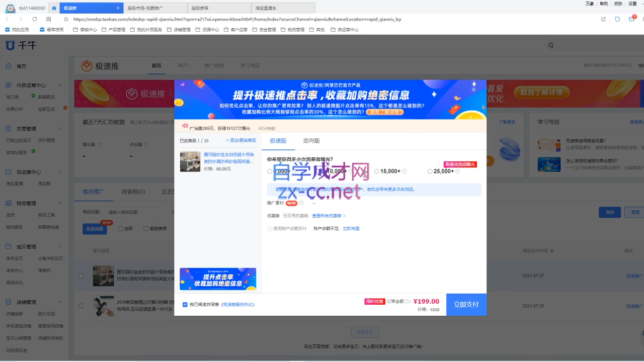This screenshot has height=362, width=644.
Task: Click the share icon right of the address bar
Action: click(603, 19)
